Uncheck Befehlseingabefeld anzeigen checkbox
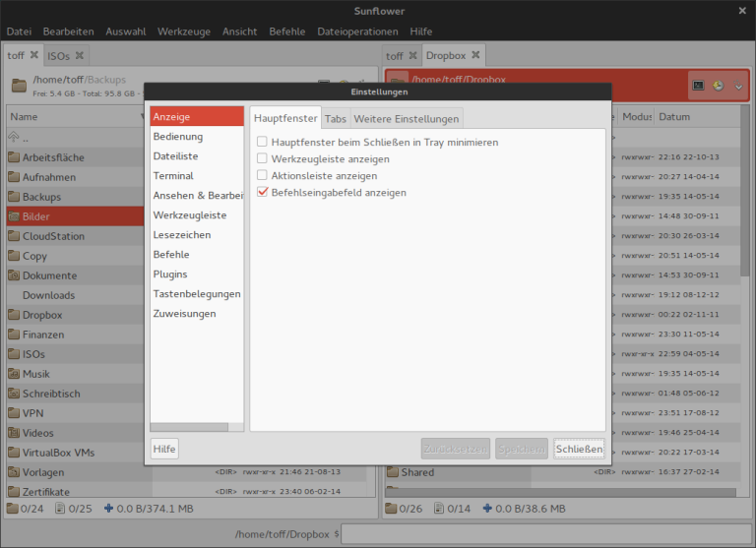756x548 pixels. tap(262, 192)
